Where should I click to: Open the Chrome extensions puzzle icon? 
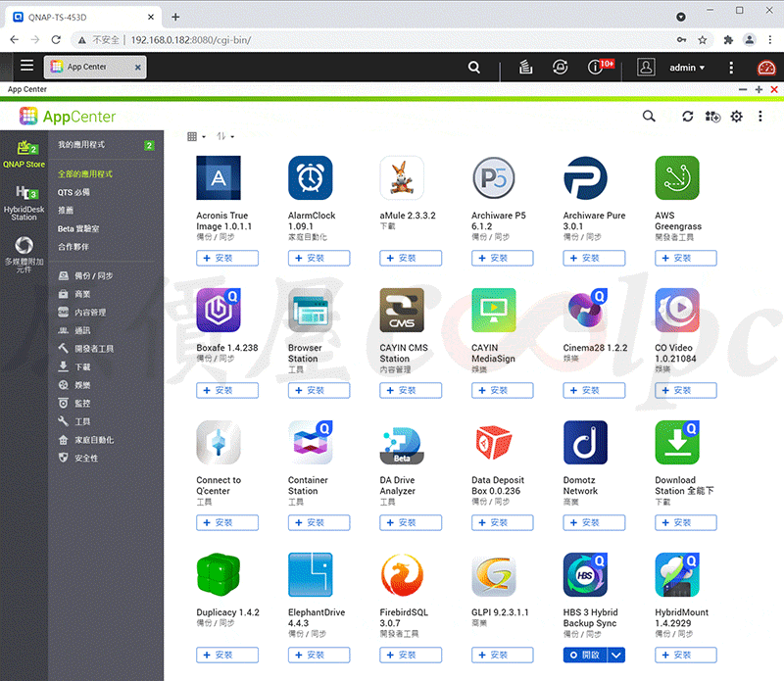coord(728,40)
